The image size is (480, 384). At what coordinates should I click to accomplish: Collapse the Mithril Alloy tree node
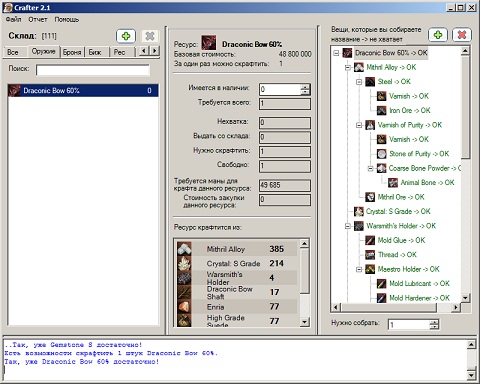tap(348, 67)
